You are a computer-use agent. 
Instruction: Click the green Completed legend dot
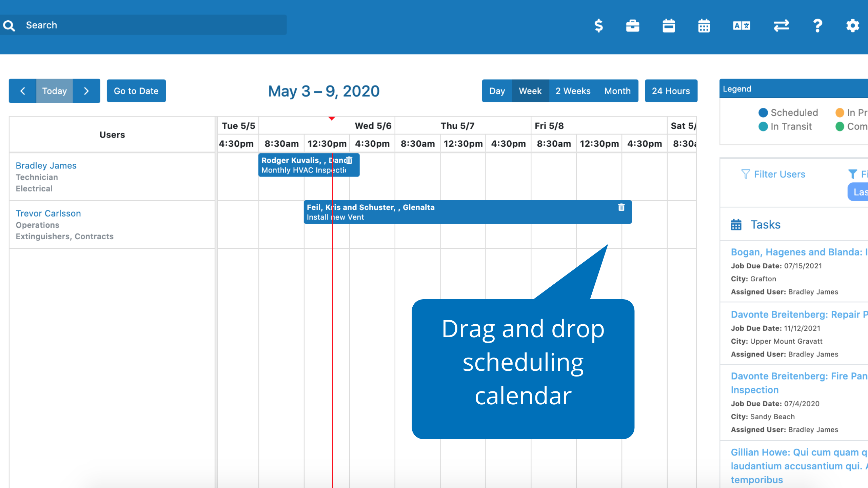(x=840, y=126)
